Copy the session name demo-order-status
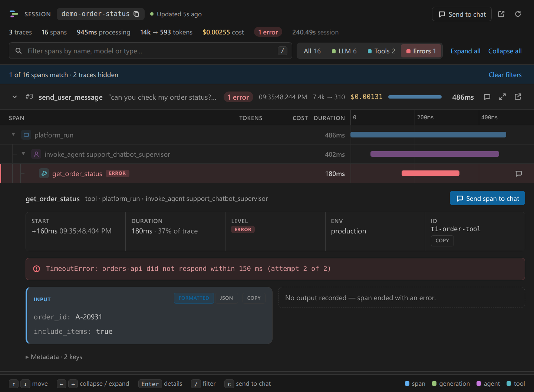The image size is (534, 392). [x=136, y=14]
